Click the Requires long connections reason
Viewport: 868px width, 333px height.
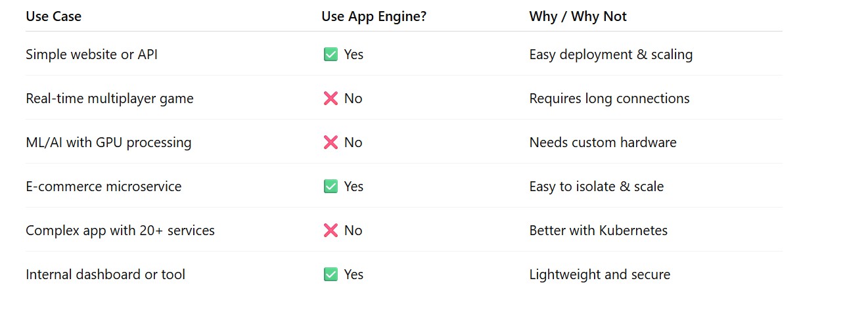[609, 99]
